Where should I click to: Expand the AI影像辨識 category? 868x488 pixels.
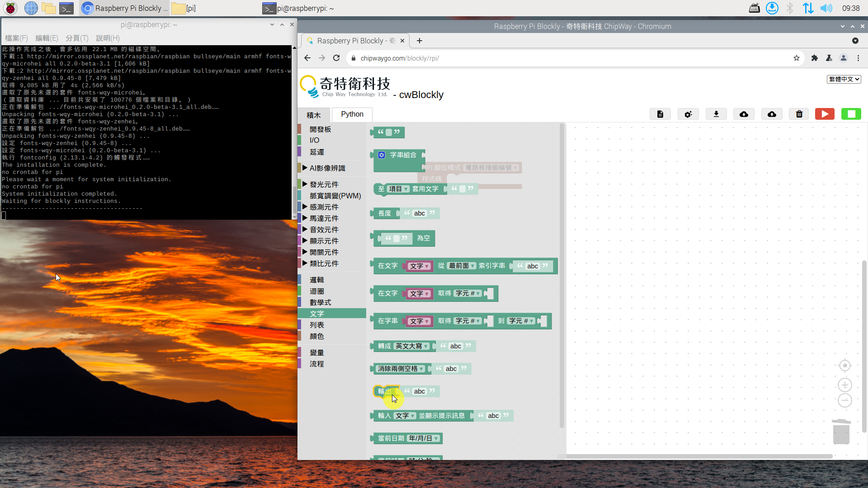(x=327, y=168)
